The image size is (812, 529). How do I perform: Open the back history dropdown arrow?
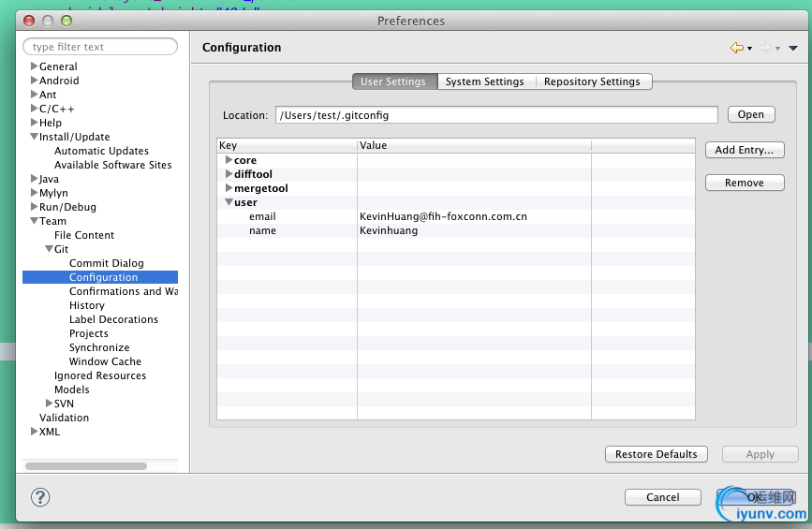point(749,49)
